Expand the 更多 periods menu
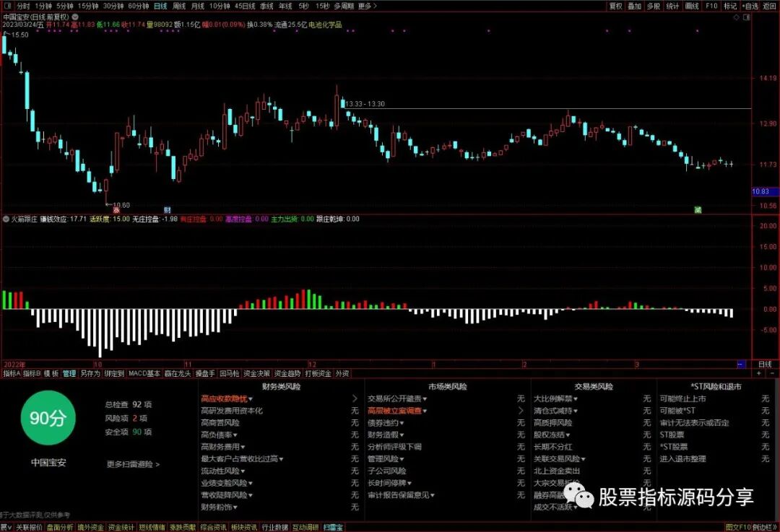The image size is (780, 532). (x=367, y=6)
